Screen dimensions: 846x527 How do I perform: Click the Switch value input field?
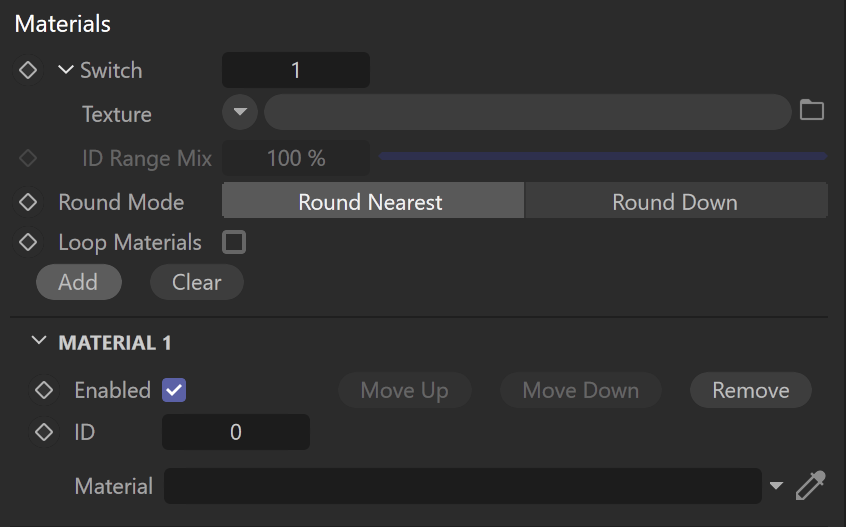(x=296, y=70)
